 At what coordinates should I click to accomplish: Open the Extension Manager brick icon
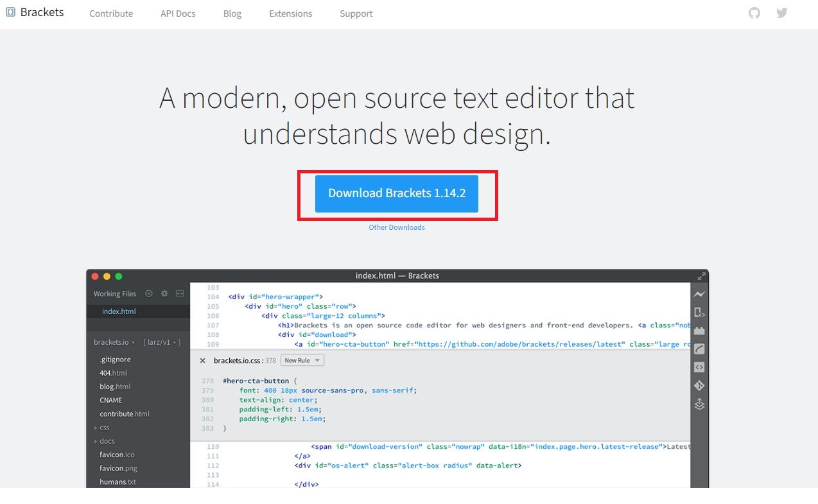699,331
